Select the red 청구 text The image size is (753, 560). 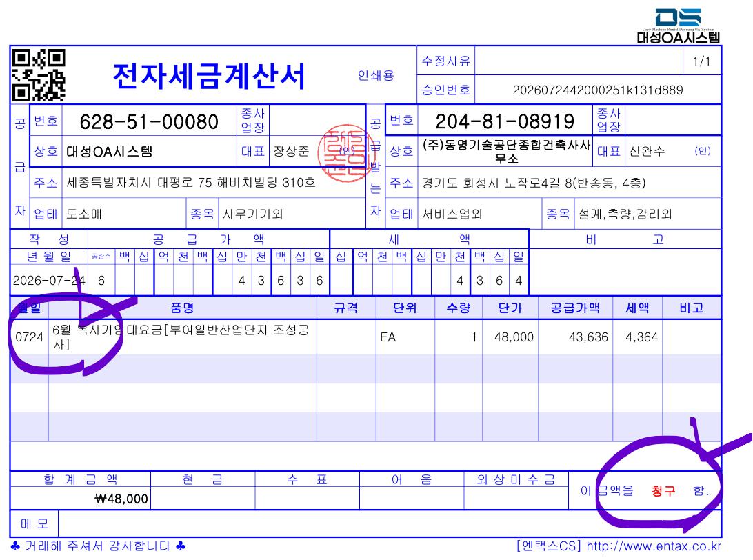point(663,490)
